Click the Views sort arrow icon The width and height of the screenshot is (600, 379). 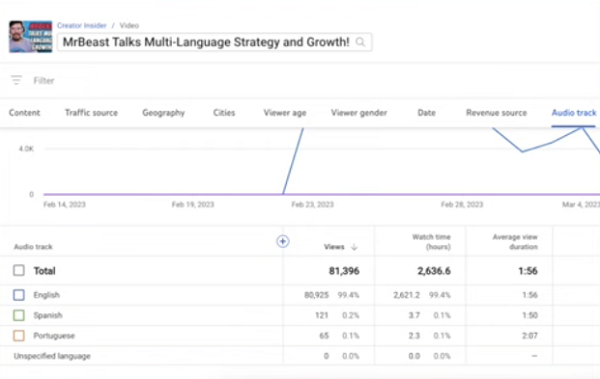[x=354, y=247]
